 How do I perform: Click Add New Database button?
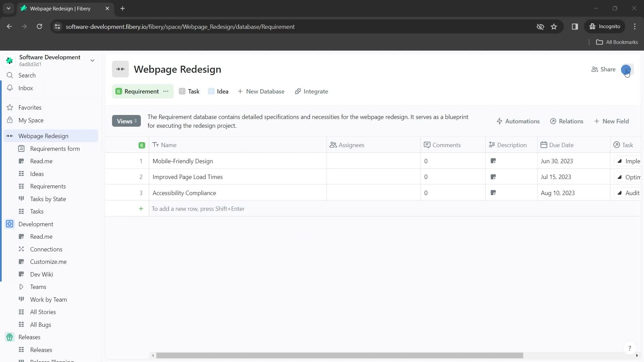pos(262,92)
